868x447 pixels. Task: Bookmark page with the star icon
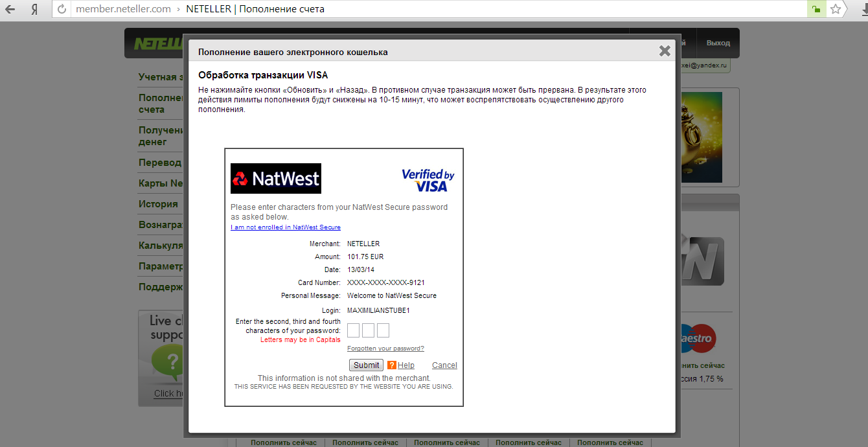[x=836, y=9]
